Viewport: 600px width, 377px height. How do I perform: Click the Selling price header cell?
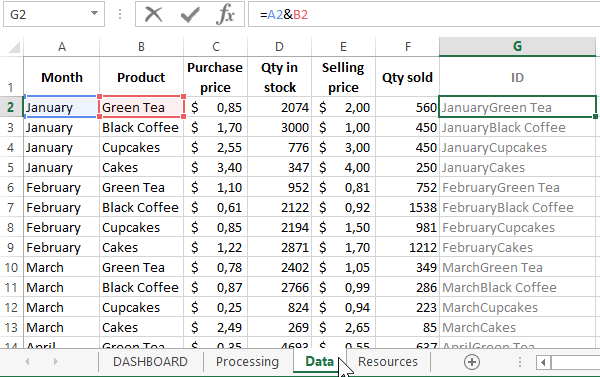[x=343, y=77]
